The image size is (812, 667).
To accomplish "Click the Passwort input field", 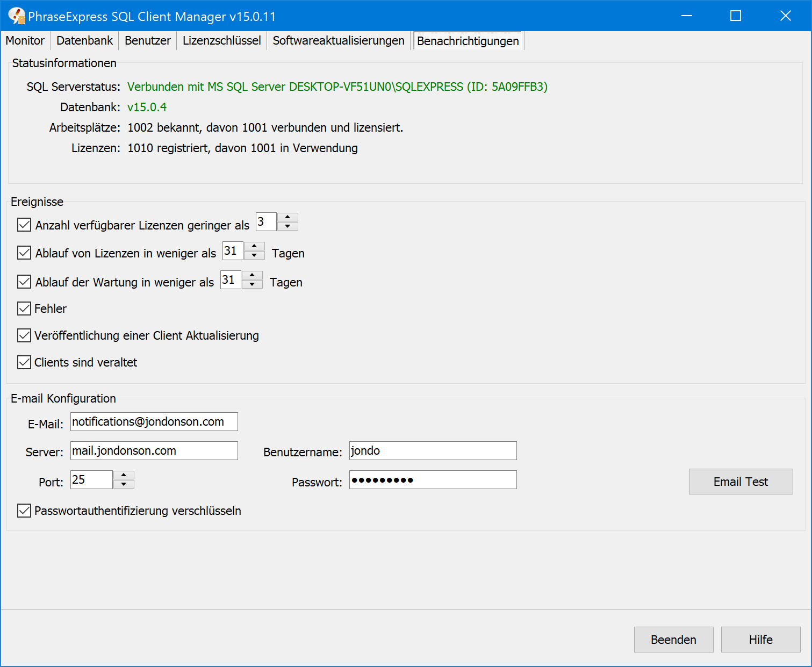I will coord(433,479).
